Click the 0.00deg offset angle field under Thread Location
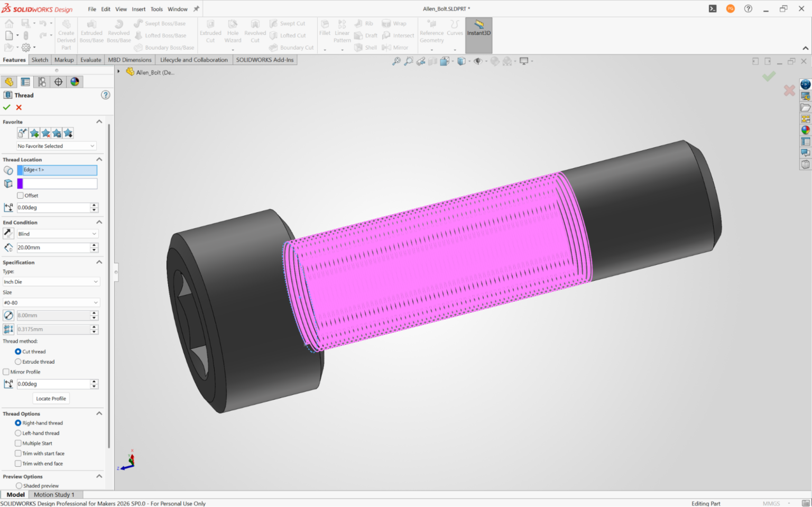Screen dimensions: 812x507 [x=53, y=208]
